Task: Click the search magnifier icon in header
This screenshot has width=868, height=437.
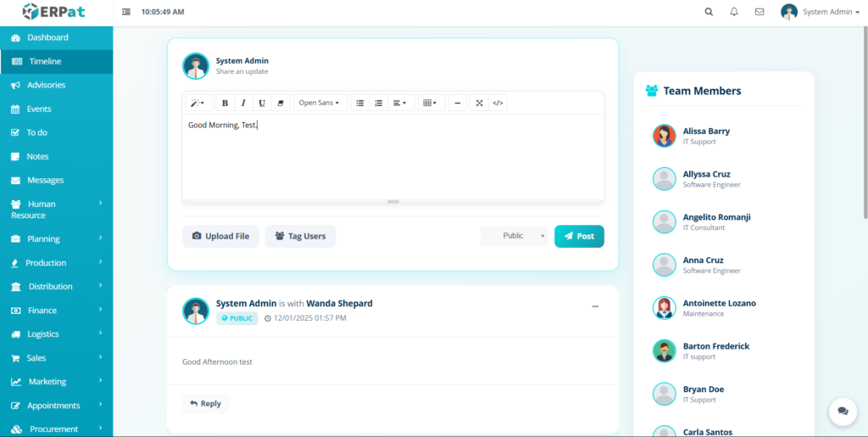Action: (x=709, y=12)
